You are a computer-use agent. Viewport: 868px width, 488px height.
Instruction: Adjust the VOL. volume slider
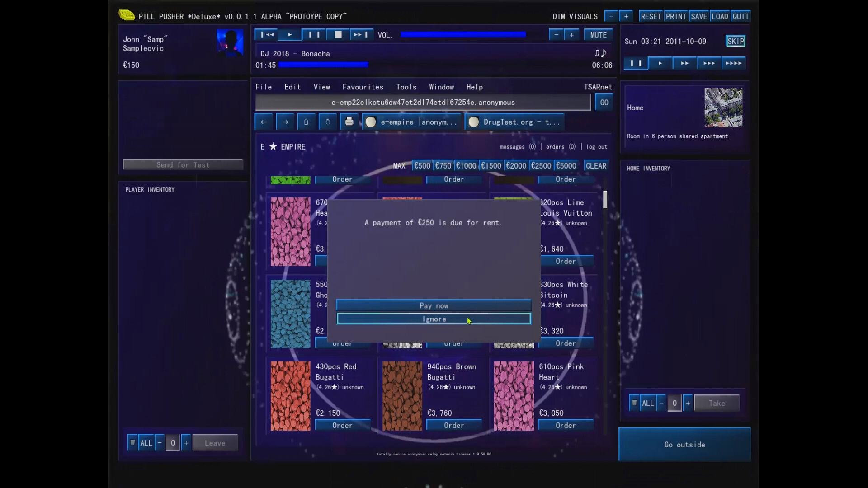point(462,34)
